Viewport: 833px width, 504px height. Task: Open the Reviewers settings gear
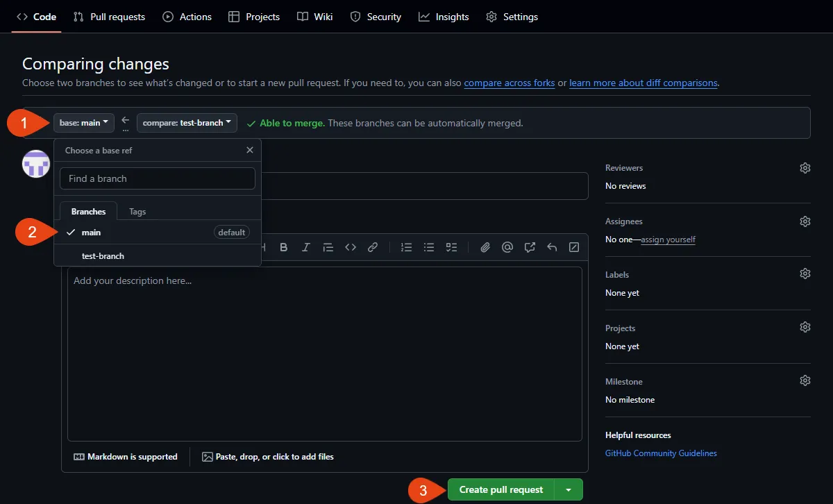tap(805, 167)
